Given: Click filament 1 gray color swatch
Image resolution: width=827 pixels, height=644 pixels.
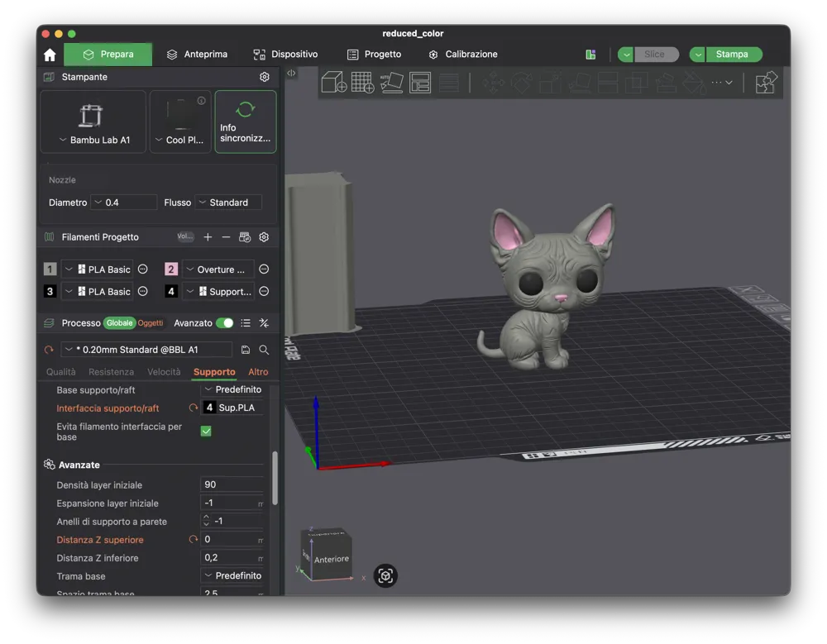Looking at the screenshot, I should point(50,270).
